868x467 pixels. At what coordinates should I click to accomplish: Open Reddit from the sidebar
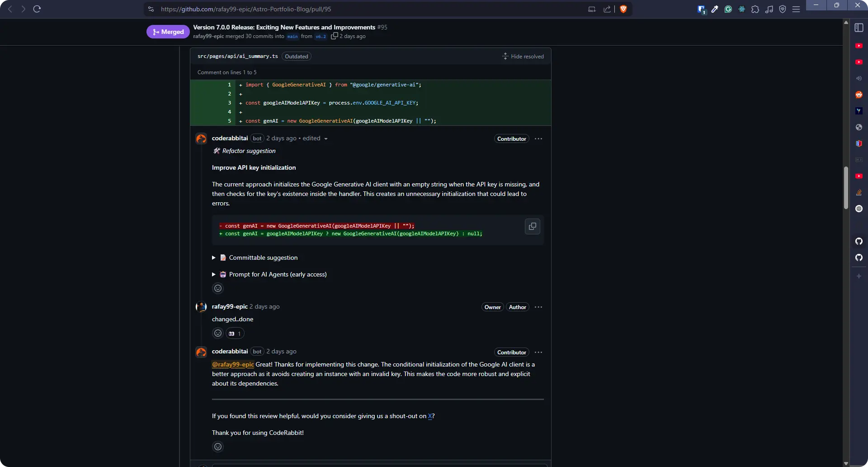coord(859,95)
